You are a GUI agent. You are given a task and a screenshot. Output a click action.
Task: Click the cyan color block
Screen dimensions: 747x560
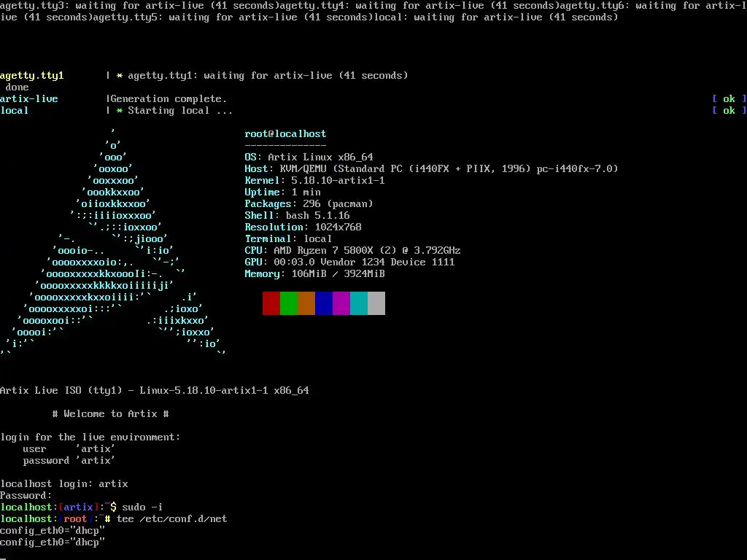pyautogui.click(x=359, y=303)
